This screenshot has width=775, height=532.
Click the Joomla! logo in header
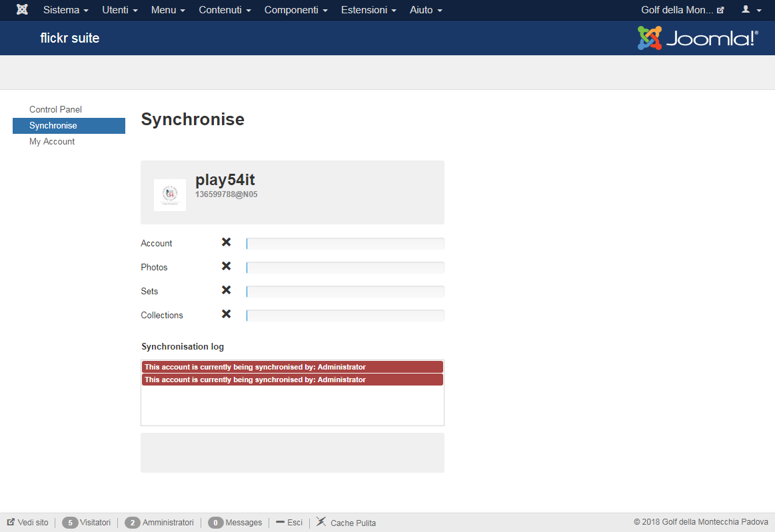click(698, 37)
